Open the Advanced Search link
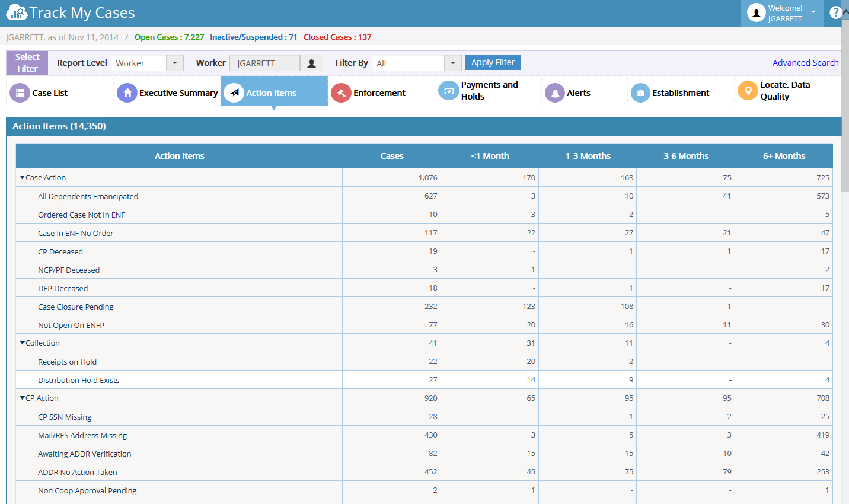Viewport: 849px width, 504px height. pos(805,63)
